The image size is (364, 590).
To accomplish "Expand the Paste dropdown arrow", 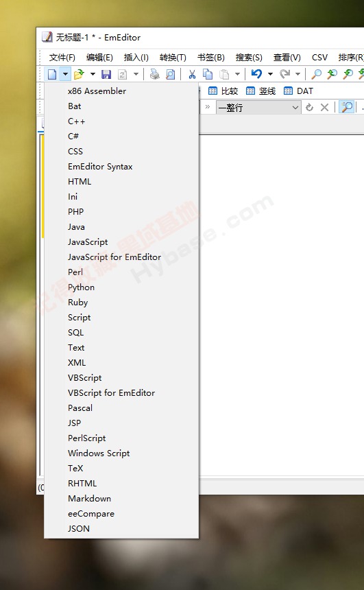I will [x=237, y=74].
